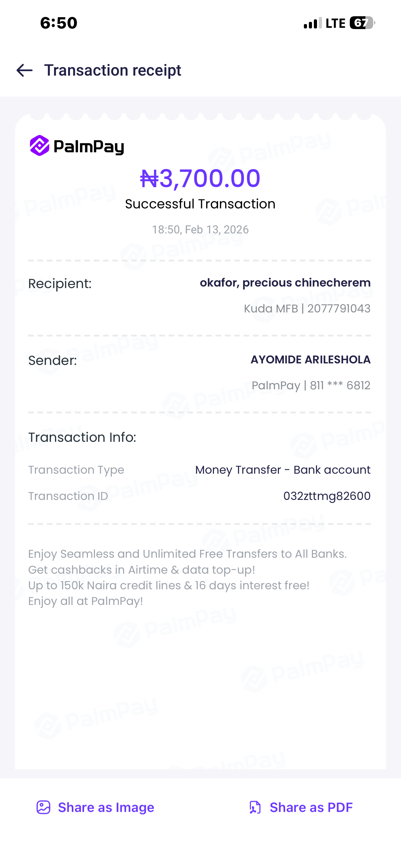Tap the transaction ID 032zttmg82600
Image resolution: width=401 pixels, height=868 pixels.
pos(327,496)
